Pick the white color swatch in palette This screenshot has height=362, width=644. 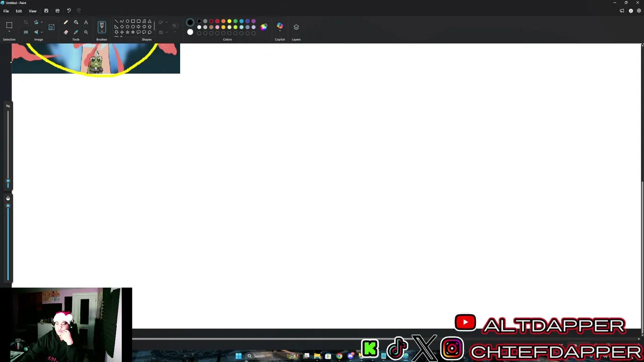tap(199, 27)
